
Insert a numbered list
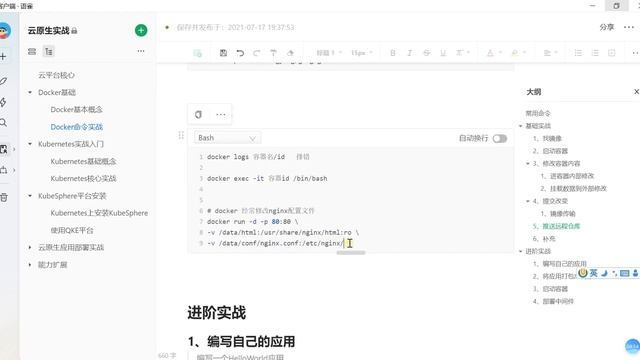pyautogui.click(x=595, y=53)
